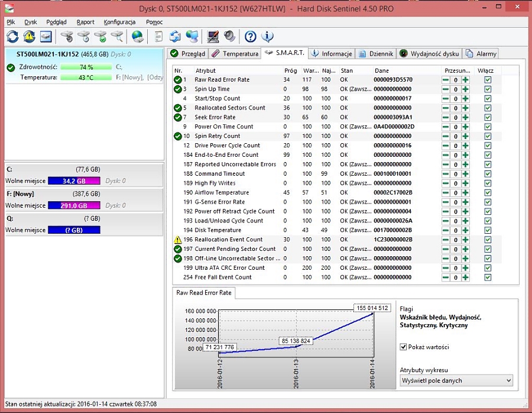Click the green check icon beside Raw Read Error Rate

click(x=178, y=80)
